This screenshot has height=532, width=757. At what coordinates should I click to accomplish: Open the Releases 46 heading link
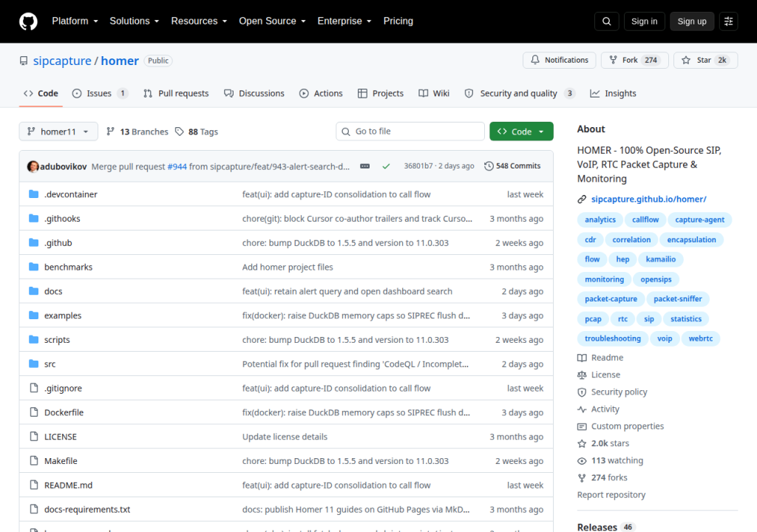605,527
